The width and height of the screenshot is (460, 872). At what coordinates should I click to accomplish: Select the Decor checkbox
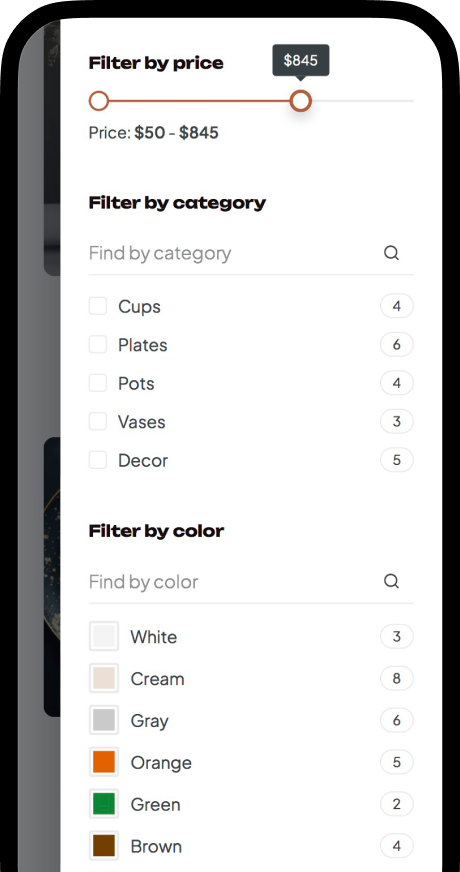coord(98,460)
